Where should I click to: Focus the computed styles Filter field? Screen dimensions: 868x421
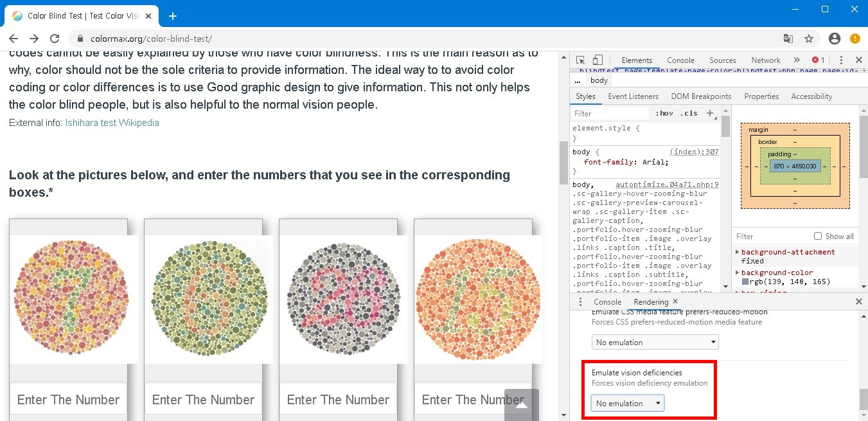point(771,236)
